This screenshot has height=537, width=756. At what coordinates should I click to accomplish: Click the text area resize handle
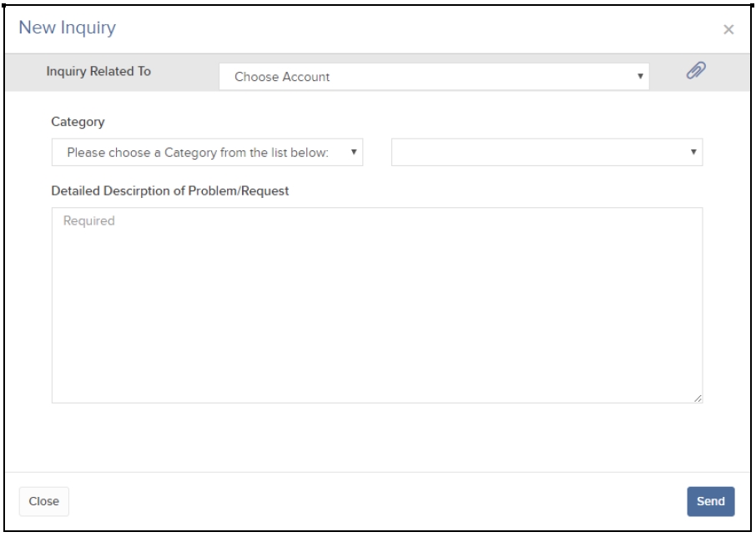coord(698,398)
